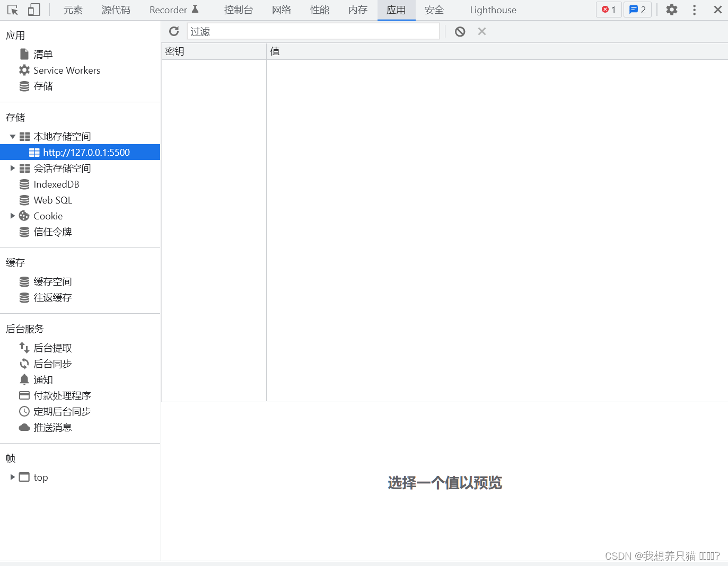Open DevTools settings gear
The height and width of the screenshot is (566, 728).
pyautogui.click(x=672, y=10)
